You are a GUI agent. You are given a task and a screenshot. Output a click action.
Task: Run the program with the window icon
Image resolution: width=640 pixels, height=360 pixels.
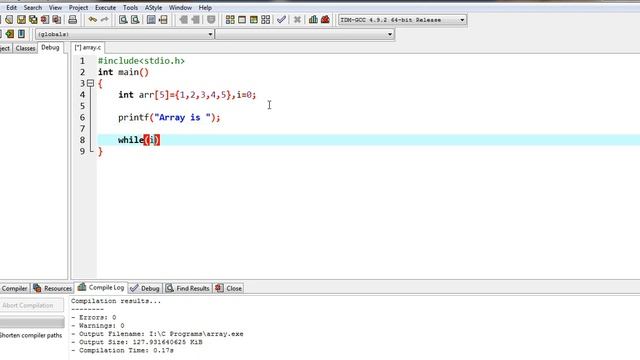pos(242,20)
